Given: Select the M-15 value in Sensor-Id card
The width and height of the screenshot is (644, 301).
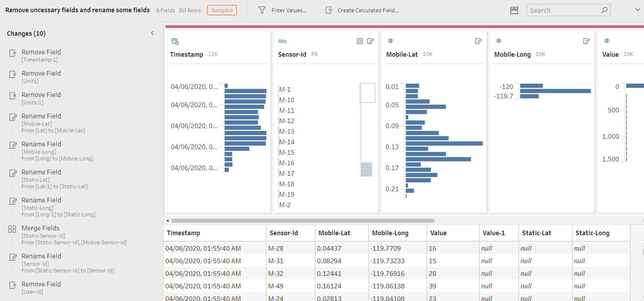Looking at the screenshot, I should (x=286, y=153).
